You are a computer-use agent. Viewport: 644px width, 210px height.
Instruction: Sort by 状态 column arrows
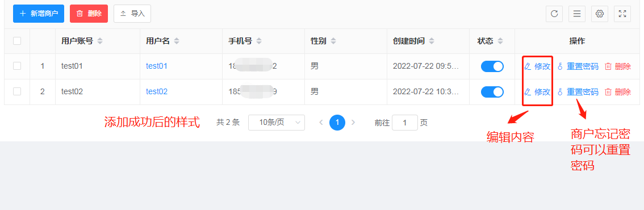500,41
